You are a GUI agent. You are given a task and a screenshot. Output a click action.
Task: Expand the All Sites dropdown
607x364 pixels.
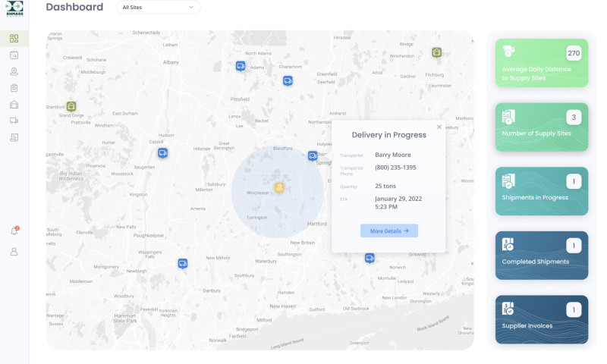pyautogui.click(x=159, y=7)
